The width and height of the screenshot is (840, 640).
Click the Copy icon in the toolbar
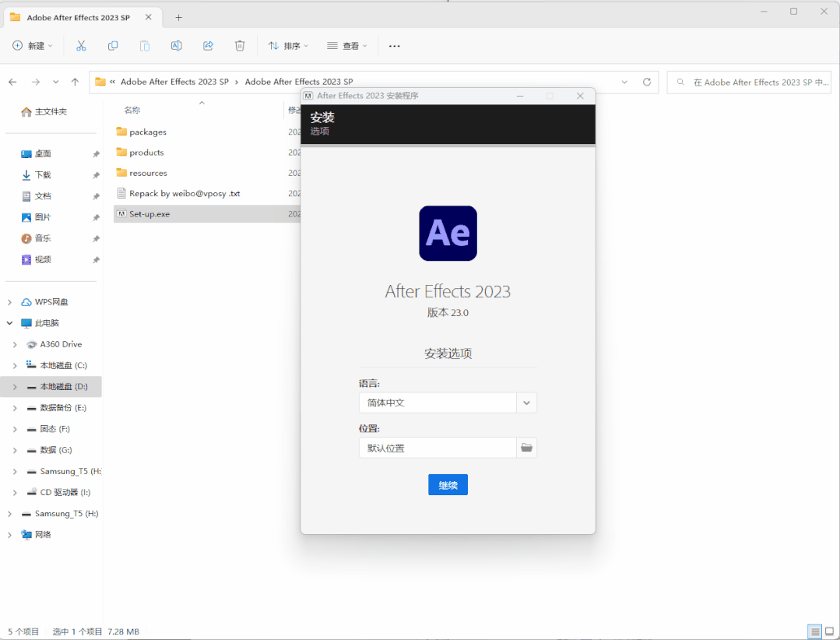[113, 46]
